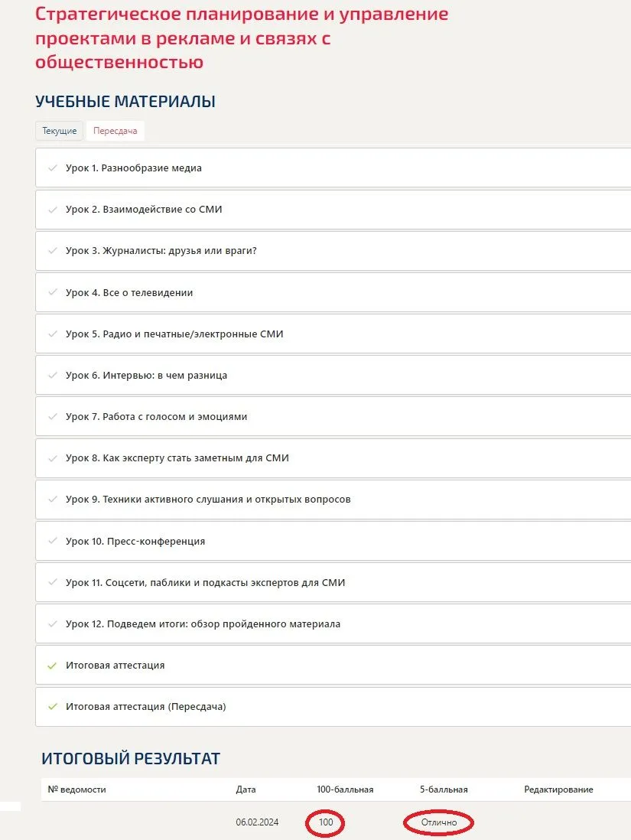Click the checkmark icon beside Урок 12
This screenshot has height=840, width=631.
(x=53, y=623)
